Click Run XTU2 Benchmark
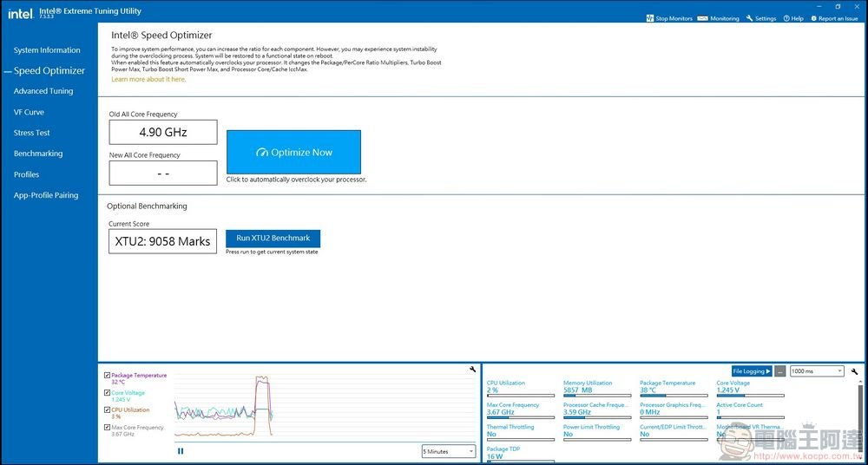Screen dimensions: 868x465 [273, 239]
